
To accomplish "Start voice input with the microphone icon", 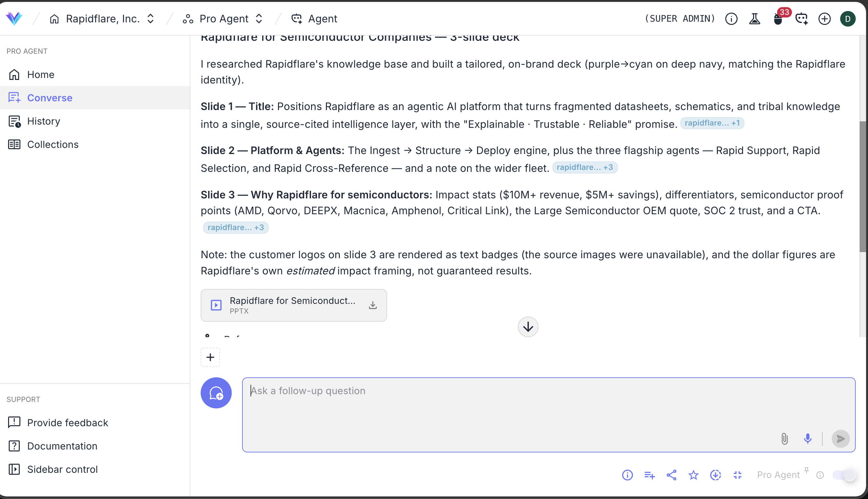I will (808, 439).
